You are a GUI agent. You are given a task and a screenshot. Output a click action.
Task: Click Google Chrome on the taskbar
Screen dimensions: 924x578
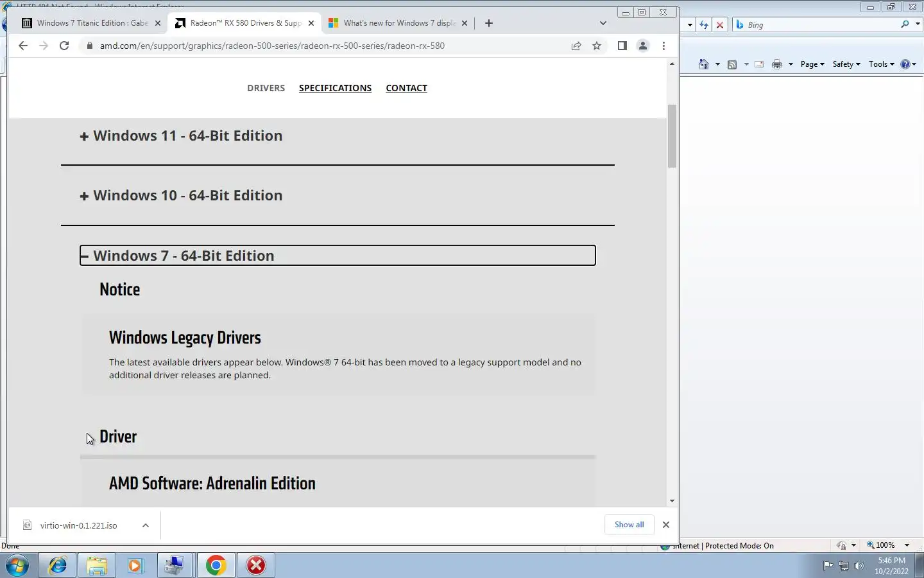coord(216,565)
